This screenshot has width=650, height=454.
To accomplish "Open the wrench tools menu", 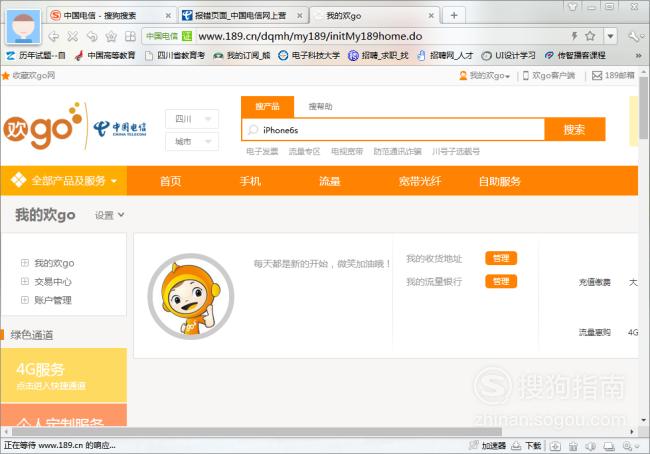I will tap(635, 36).
